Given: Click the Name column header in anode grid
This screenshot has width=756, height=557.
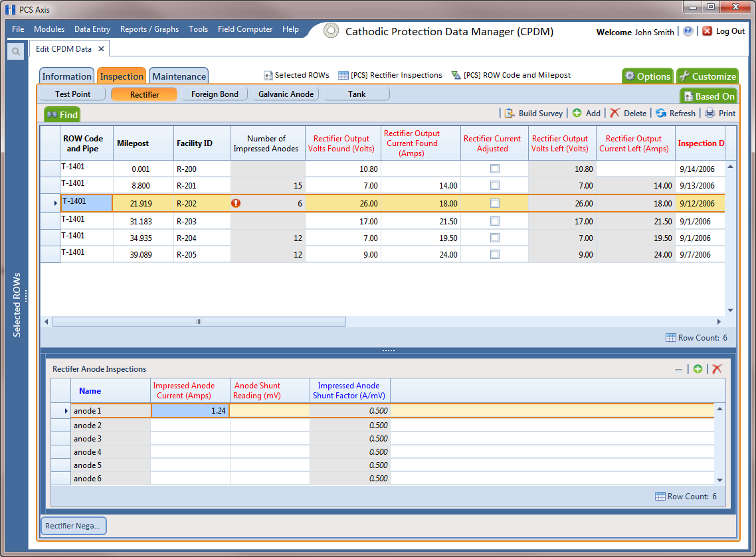Looking at the screenshot, I should (110, 391).
